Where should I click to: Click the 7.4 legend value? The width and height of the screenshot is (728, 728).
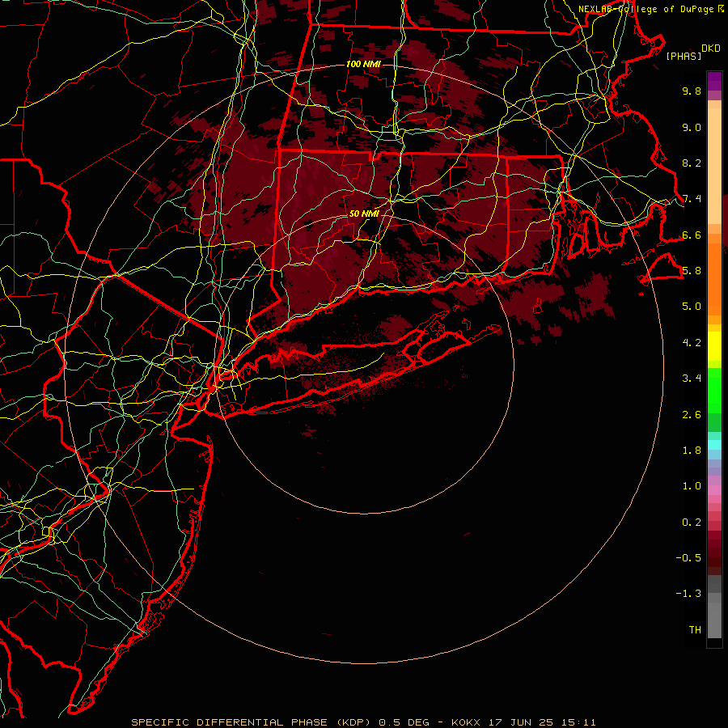(x=692, y=199)
